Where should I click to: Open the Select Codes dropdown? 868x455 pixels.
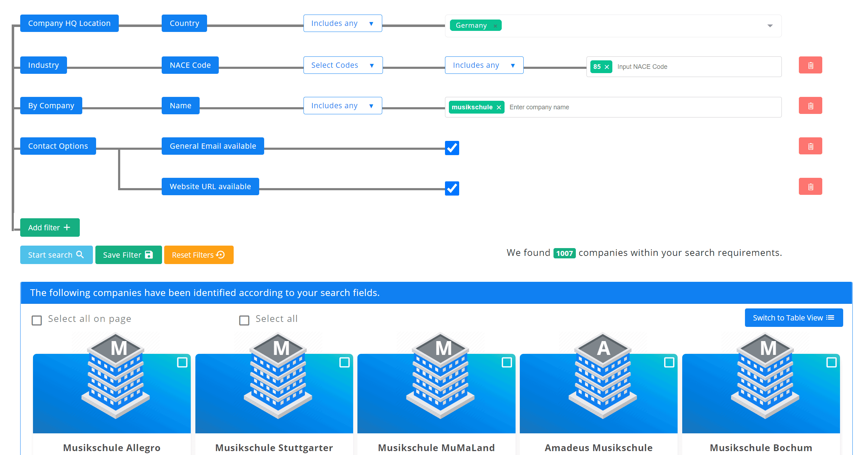pos(343,65)
